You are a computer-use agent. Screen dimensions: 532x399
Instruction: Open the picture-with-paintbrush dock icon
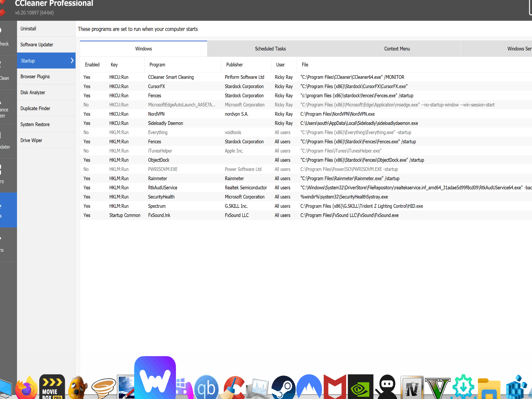(x=126, y=387)
